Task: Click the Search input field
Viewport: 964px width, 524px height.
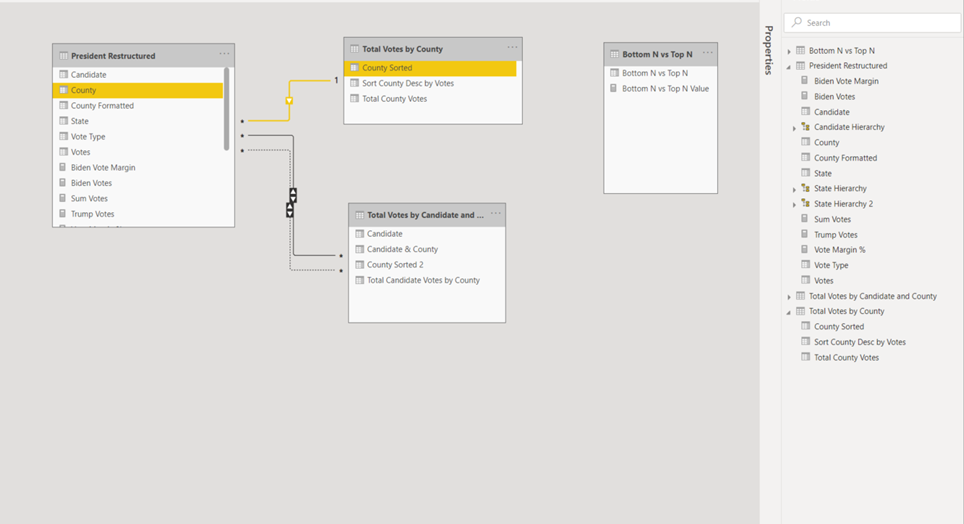Action: (x=872, y=22)
